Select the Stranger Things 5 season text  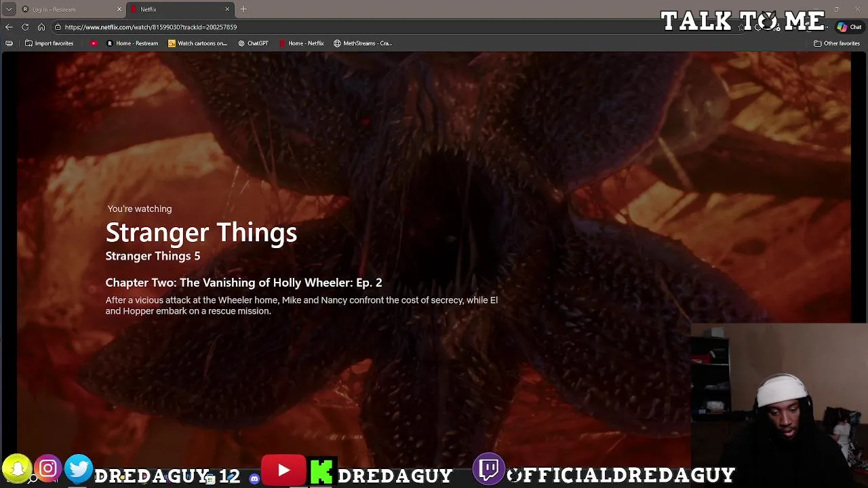tap(153, 256)
